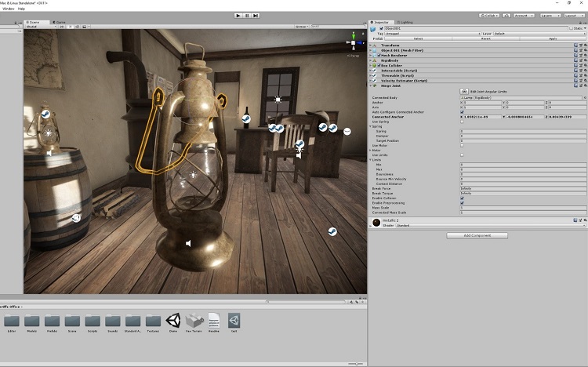The width and height of the screenshot is (588, 367).
Task: Open the Tag dropdown
Action: point(433,34)
